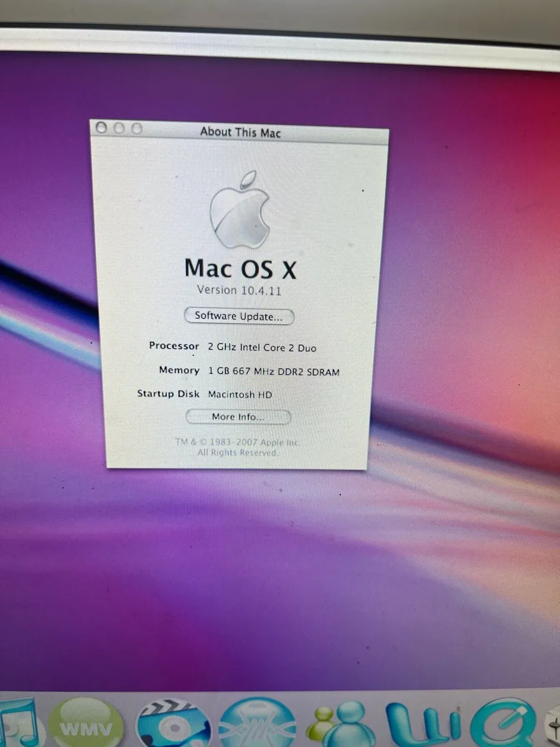
Task: Click the TM & © 1983-2007 Apple Inc. line
Action: tap(237, 442)
